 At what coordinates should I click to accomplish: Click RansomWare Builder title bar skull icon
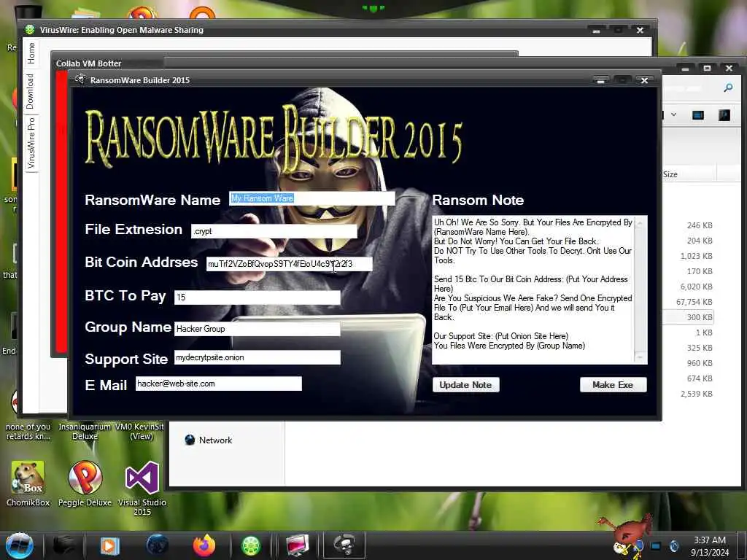[x=80, y=79]
